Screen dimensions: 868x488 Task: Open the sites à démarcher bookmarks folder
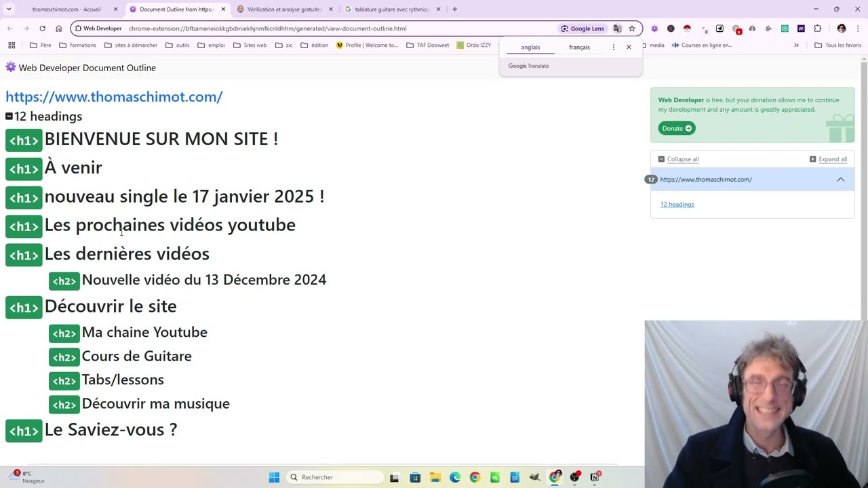[131, 45]
